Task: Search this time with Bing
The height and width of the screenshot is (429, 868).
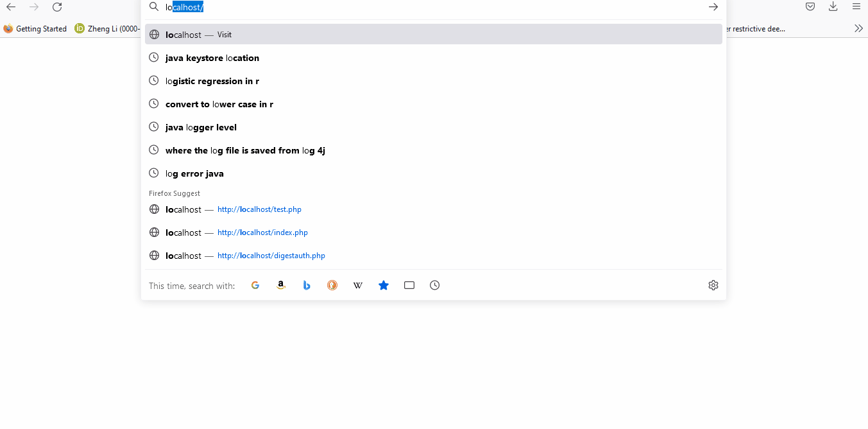Action: click(307, 285)
